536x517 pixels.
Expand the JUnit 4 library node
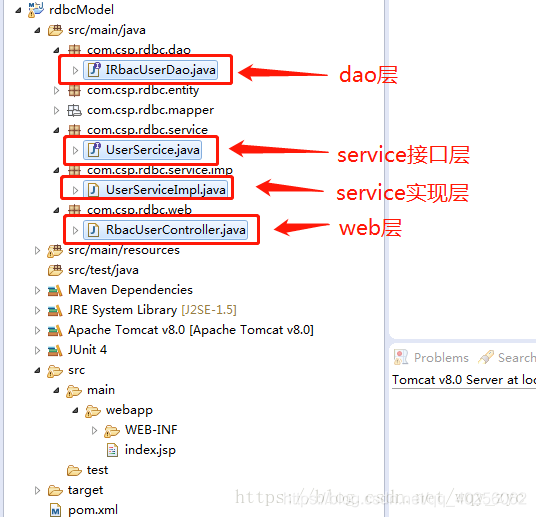click(x=37, y=350)
